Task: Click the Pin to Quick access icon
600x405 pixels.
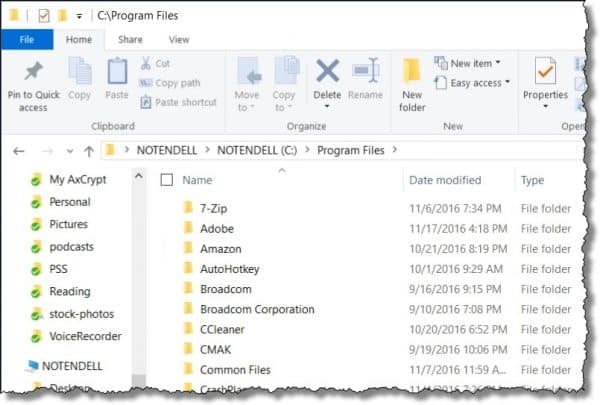Action: [33, 71]
